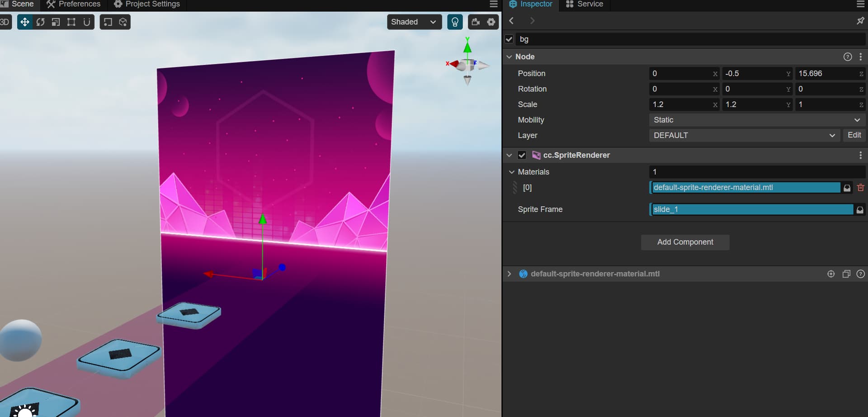Image resolution: width=868 pixels, height=417 pixels.
Task: Uncheck the bg node active checkbox
Action: point(509,39)
